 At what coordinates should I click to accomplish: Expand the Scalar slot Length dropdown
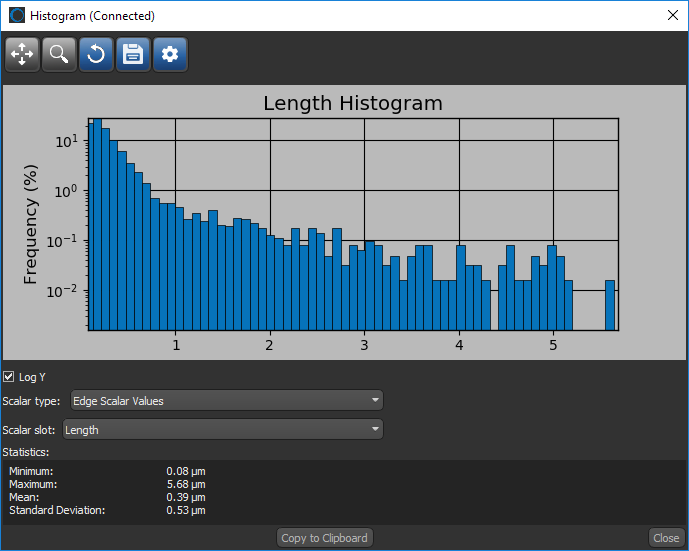[x=223, y=430]
